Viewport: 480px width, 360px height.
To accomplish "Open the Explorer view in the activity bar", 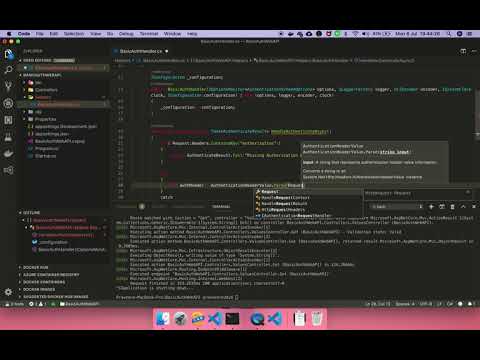I will [x=9, y=54].
